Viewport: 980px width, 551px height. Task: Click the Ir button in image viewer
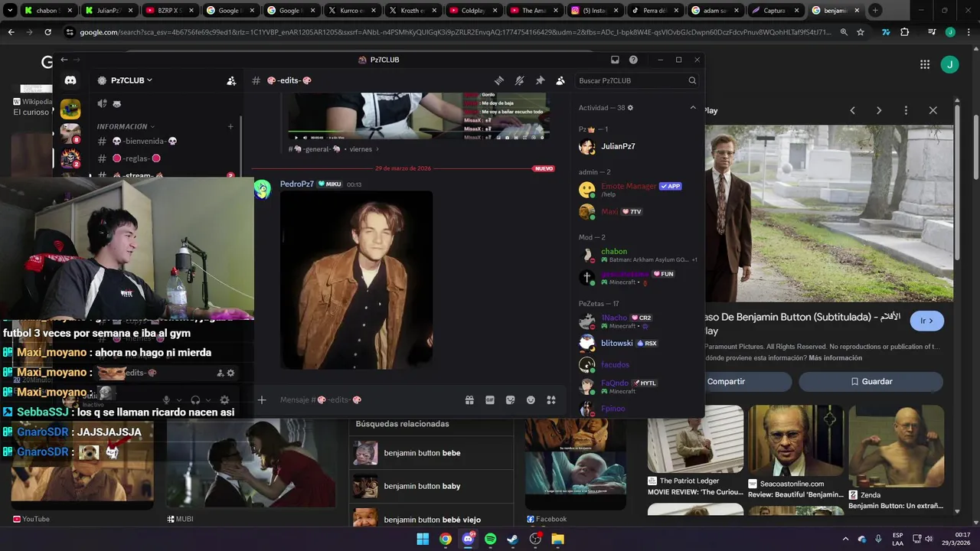click(x=926, y=321)
